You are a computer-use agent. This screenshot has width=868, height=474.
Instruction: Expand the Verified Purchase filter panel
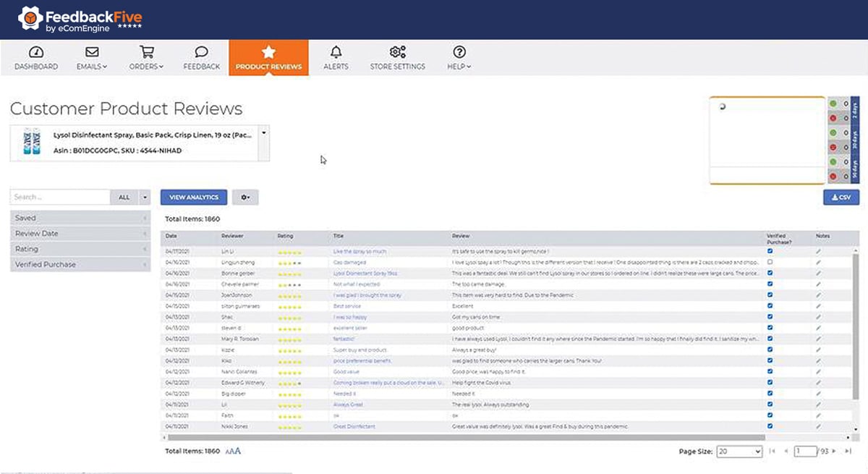tap(80, 264)
